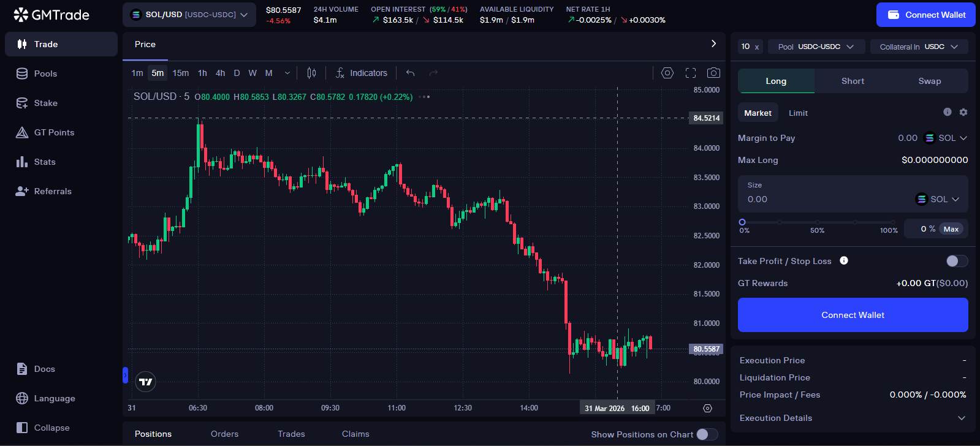
Task: Change the Size token SOL dropdown
Action: pyautogui.click(x=937, y=199)
